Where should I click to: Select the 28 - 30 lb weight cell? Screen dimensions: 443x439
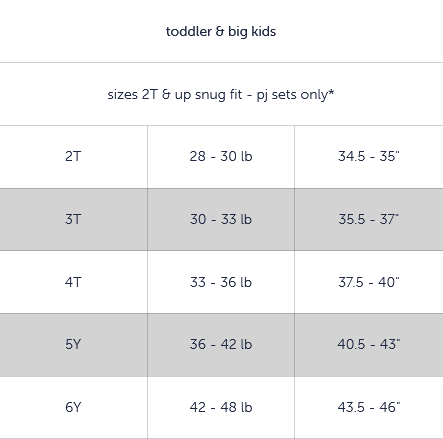(221, 157)
